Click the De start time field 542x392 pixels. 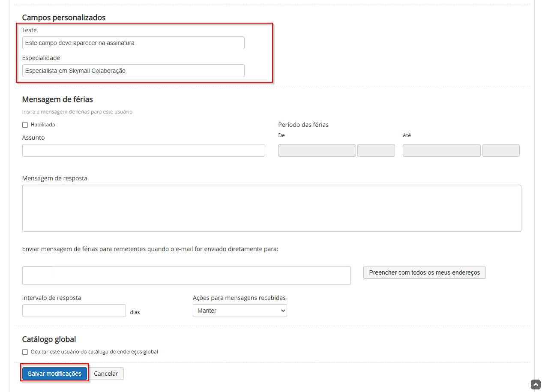(x=376, y=150)
